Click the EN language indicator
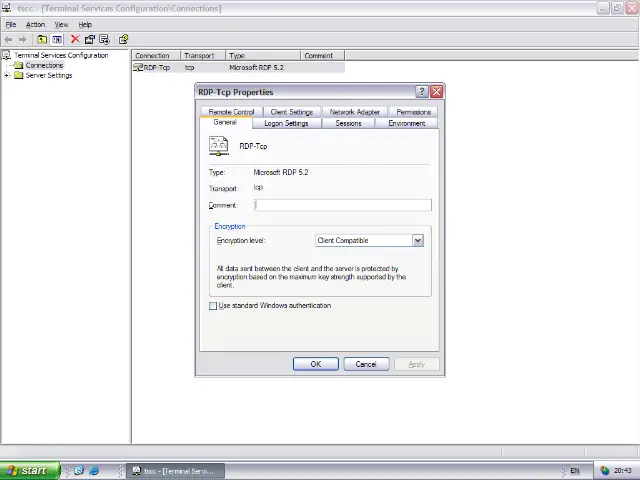The height and width of the screenshot is (480, 640). [x=575, y=471]
